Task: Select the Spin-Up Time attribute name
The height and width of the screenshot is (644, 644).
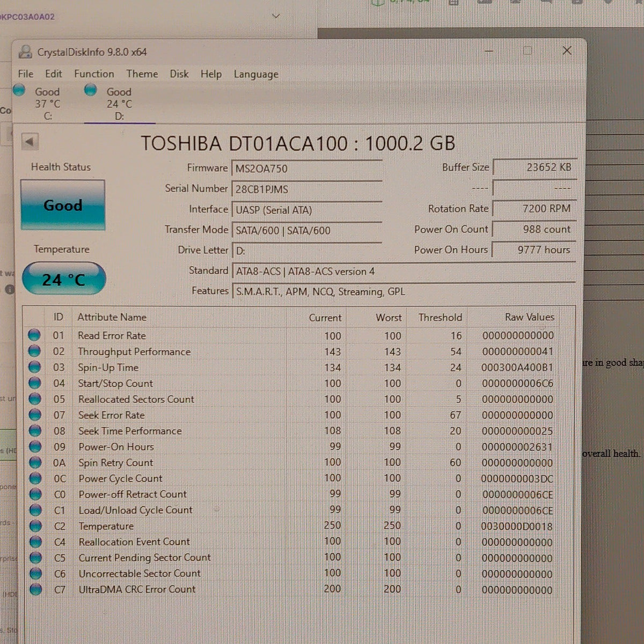Action: [x=108, y=368]
